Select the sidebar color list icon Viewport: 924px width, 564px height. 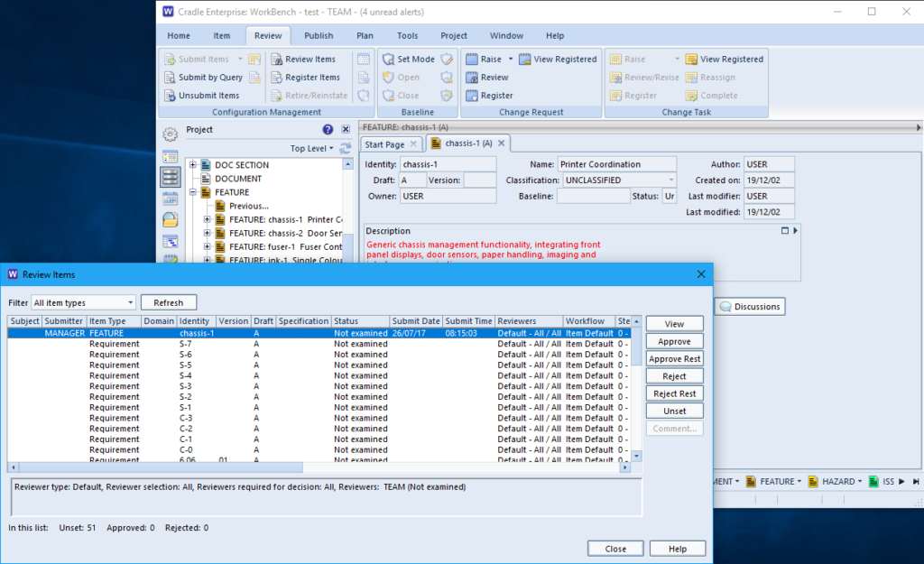coord(171,157)
